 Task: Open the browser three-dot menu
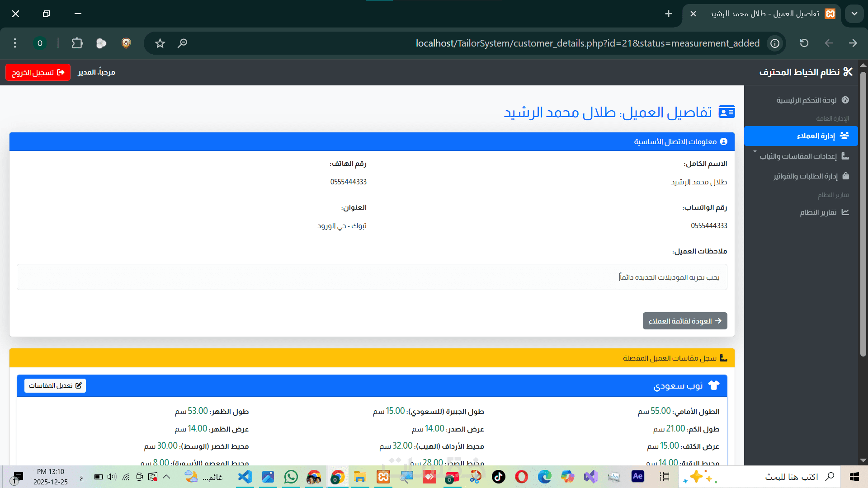(15, 43)
